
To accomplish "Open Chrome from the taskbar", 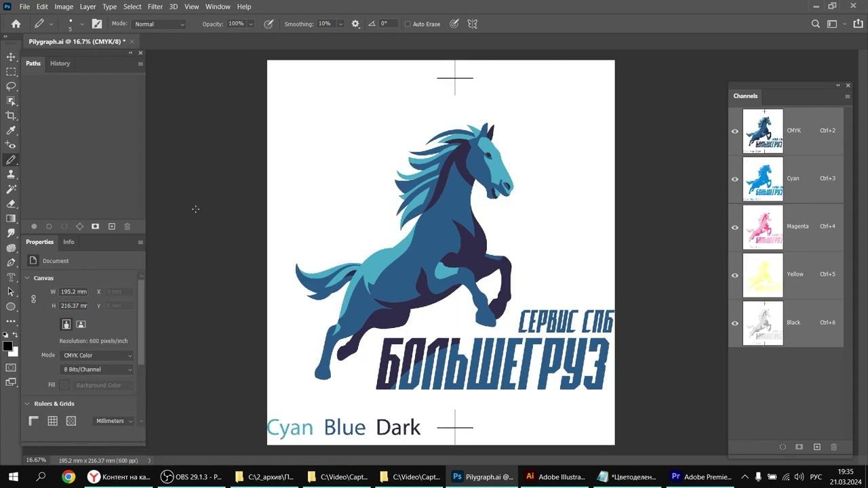I will point(68,476).
